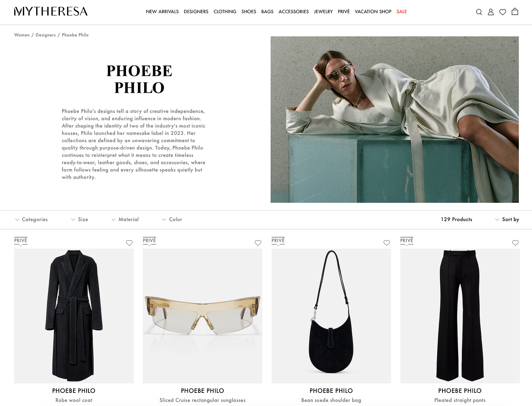This screenshot has width=532, height=406.
Task: Open the Robe wool coat product image
Action: pyautogui.click(x=74, y=316)
